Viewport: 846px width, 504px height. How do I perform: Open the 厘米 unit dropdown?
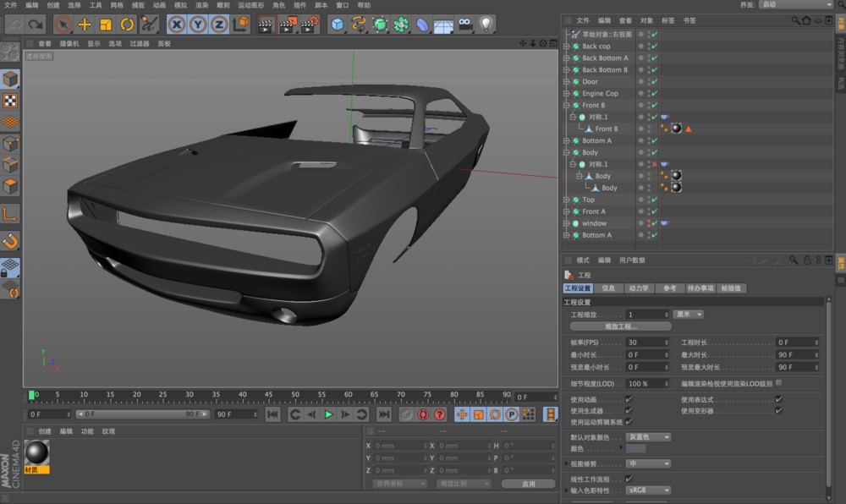[689, 315]
